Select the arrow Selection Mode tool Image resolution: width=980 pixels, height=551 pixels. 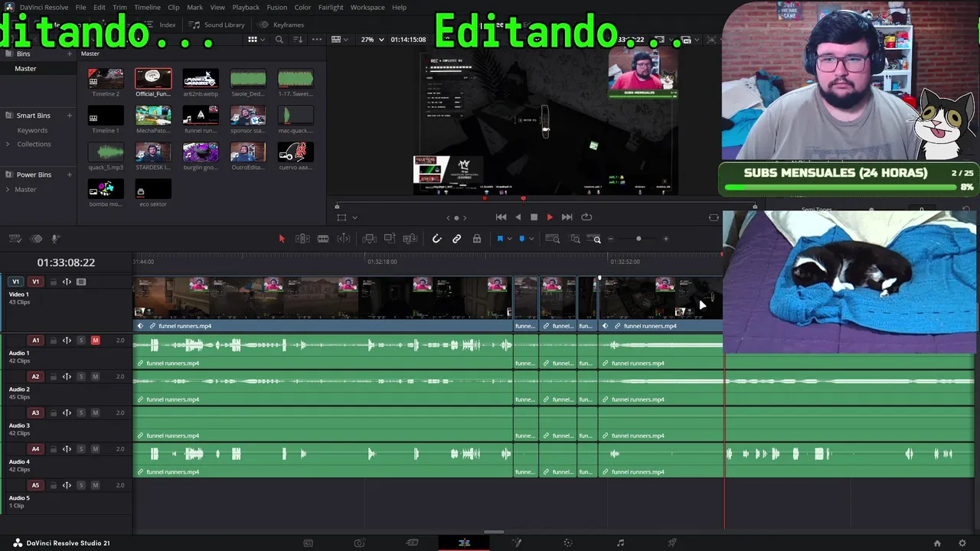282,239
